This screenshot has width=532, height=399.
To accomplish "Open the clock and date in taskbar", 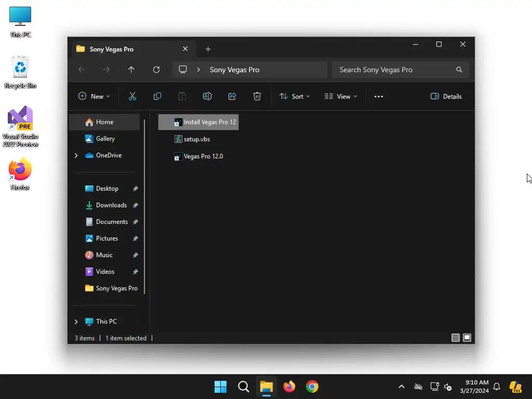I will pos(474,387).
